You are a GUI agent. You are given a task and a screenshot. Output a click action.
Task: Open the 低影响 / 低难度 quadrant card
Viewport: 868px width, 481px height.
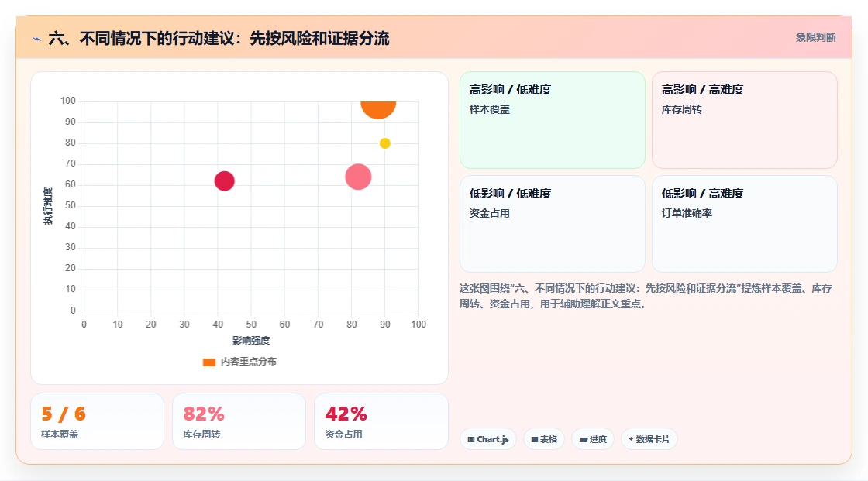(x=553, y=224)
